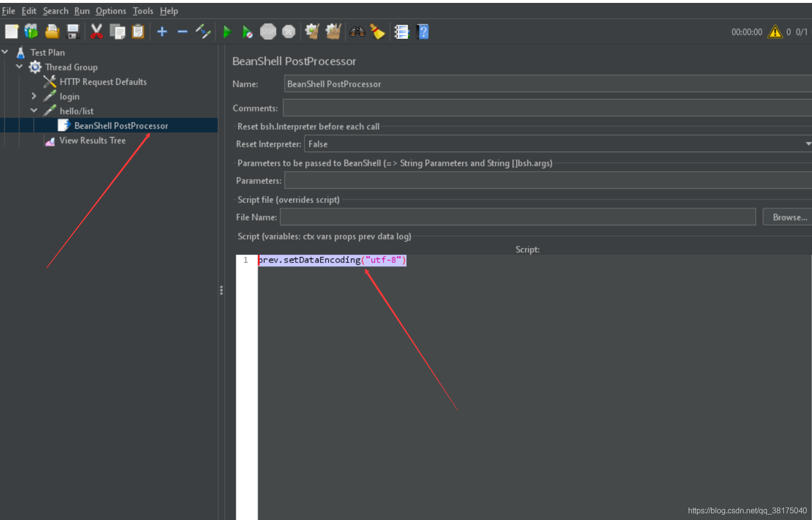Click the script line prev.setDataEncoding

click(x=332, y=260)
